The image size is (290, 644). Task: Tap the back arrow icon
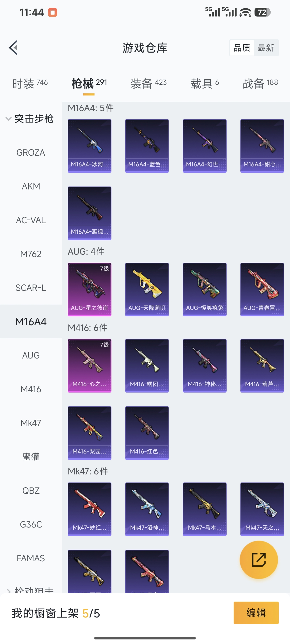(13, 48)
